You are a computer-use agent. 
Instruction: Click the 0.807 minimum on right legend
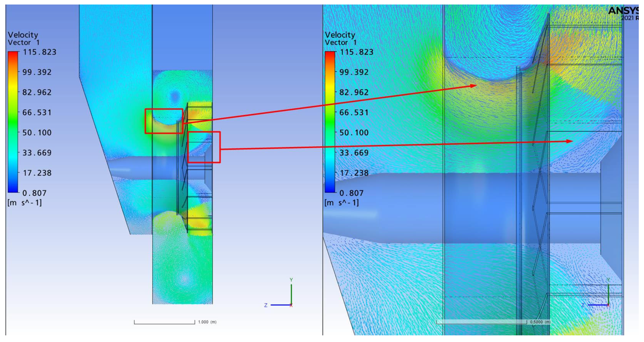(351, 193)
